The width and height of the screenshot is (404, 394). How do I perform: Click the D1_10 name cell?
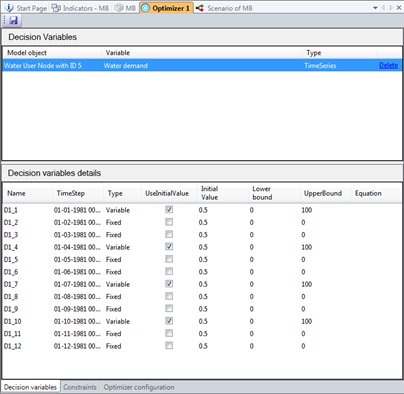13,321
